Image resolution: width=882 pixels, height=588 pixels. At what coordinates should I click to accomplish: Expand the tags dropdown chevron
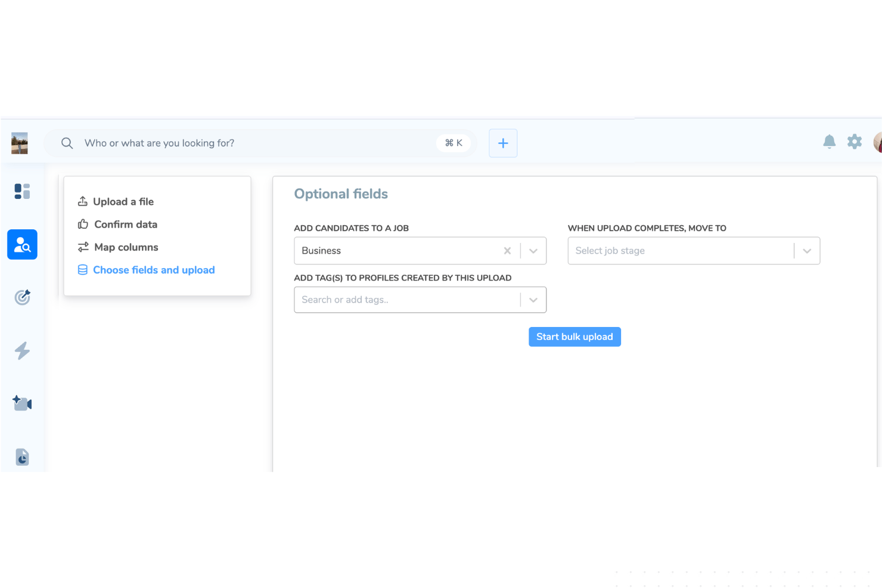point(533,300)
